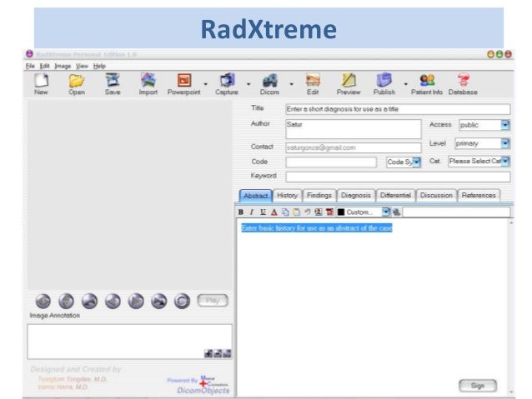Screen dimensions: 532x399
Task: Focus the Keyword input field
Action: [398, 177]
